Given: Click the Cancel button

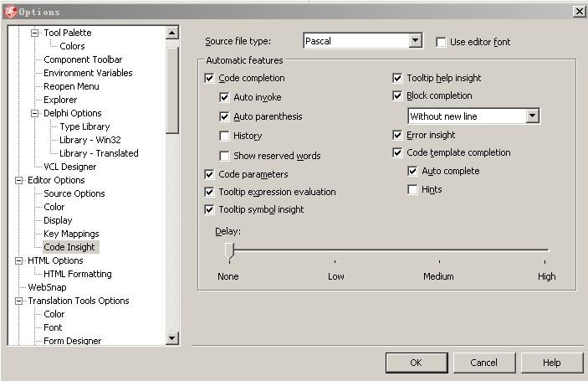Looking at the screenshot, I should click(483, 363).
